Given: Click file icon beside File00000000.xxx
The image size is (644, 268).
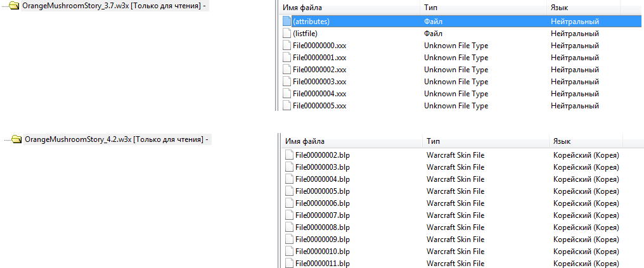Looking at the screenshot, I should coord(287,46).
